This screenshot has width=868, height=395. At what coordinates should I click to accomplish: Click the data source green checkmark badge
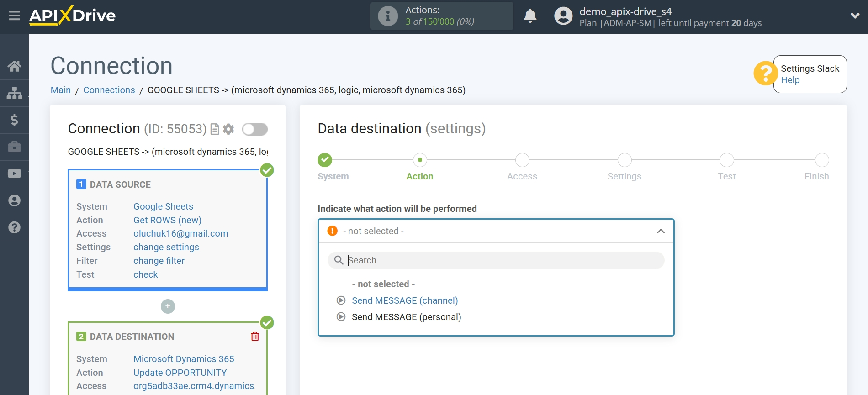[x=267, y=170]
